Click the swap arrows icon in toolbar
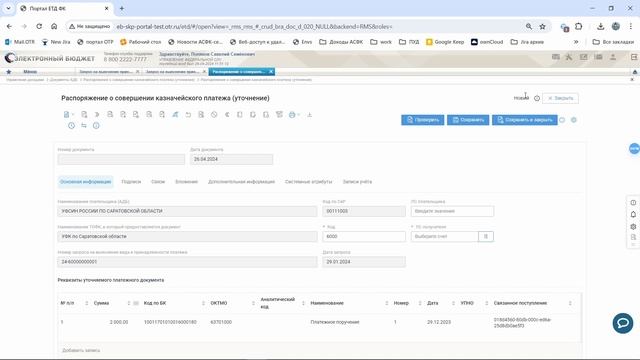The height and width of the screenshot is (360, 640). pos(84,126)
